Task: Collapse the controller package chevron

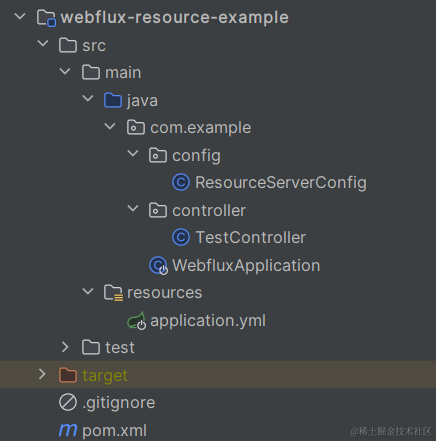Action: pos(133,209)
